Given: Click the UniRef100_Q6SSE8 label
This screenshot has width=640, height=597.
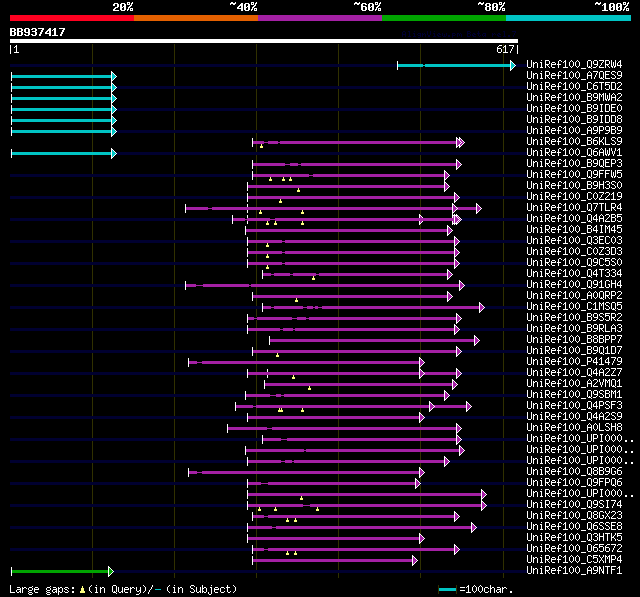Looking at the screenshot, I should click(x=574, y=527).
